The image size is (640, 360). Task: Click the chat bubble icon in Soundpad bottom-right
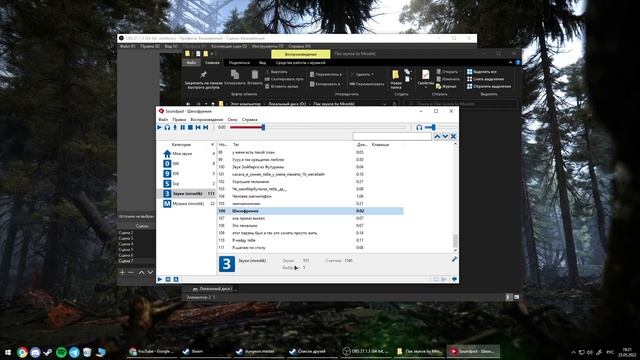click(454, 280)
